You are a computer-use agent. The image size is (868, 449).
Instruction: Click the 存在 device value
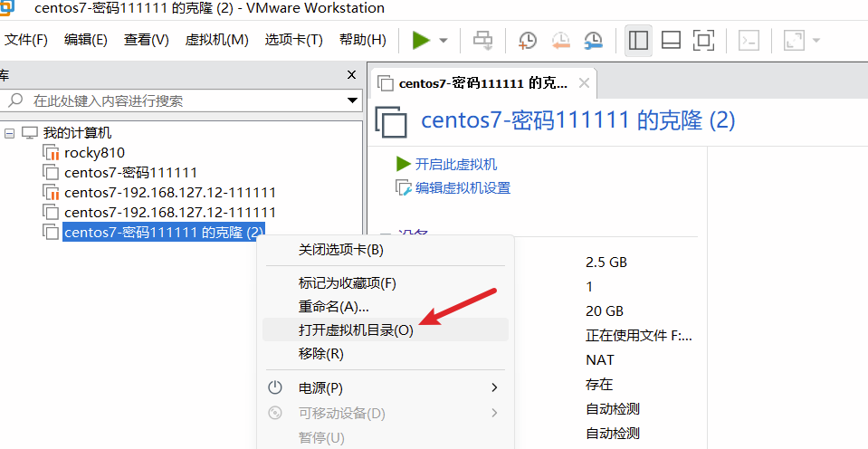pyautogui.click(x=599, y=384)
